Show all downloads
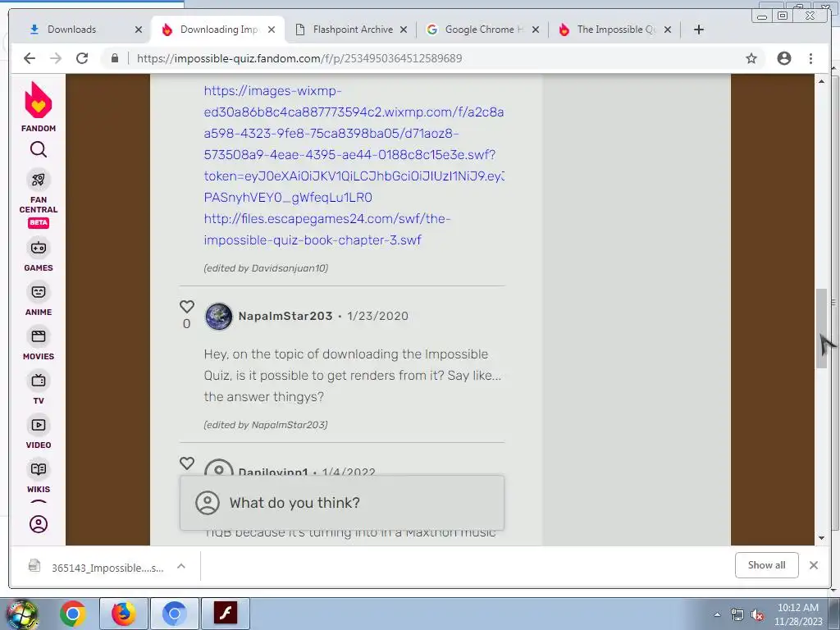The width and height of the screenshot is (840, 630). coord(766,565)
